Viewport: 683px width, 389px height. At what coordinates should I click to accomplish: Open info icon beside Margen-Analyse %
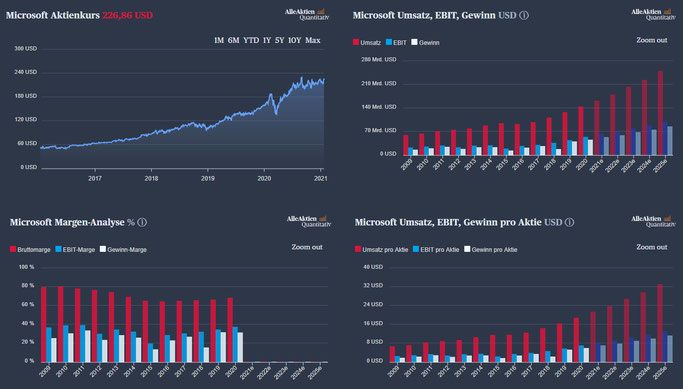coord(142,222)
